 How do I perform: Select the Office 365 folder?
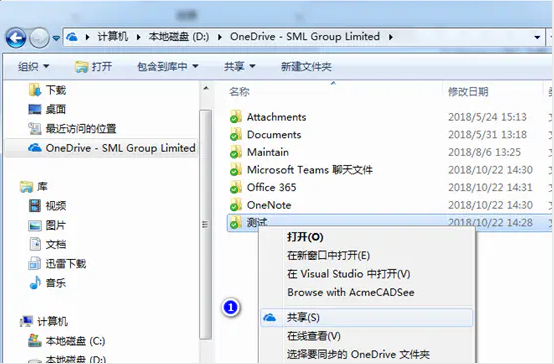pos(271,187)
